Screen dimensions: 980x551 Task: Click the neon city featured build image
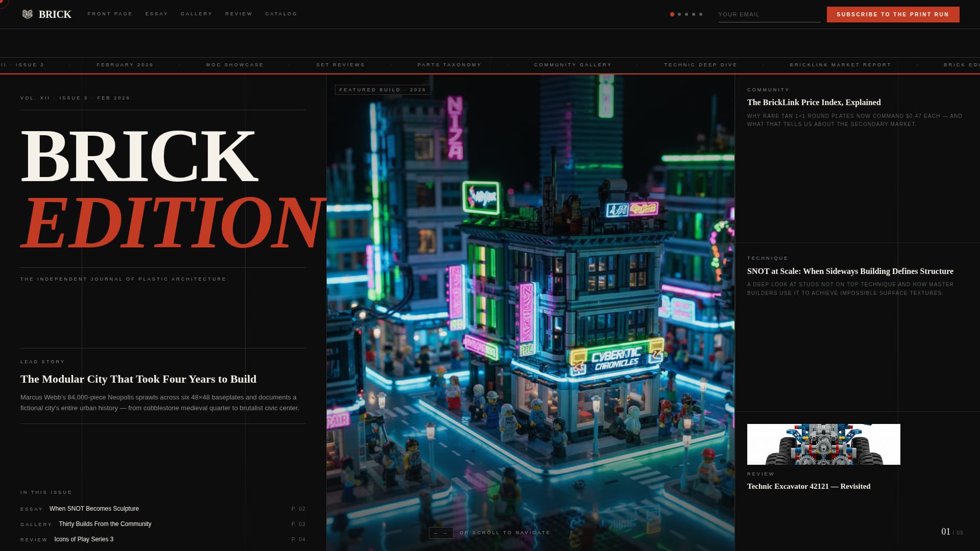point(530,312)
